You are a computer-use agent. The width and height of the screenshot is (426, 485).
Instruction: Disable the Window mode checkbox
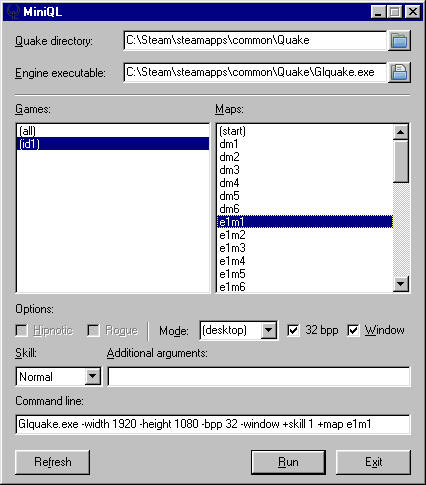[x=353, y=330]
